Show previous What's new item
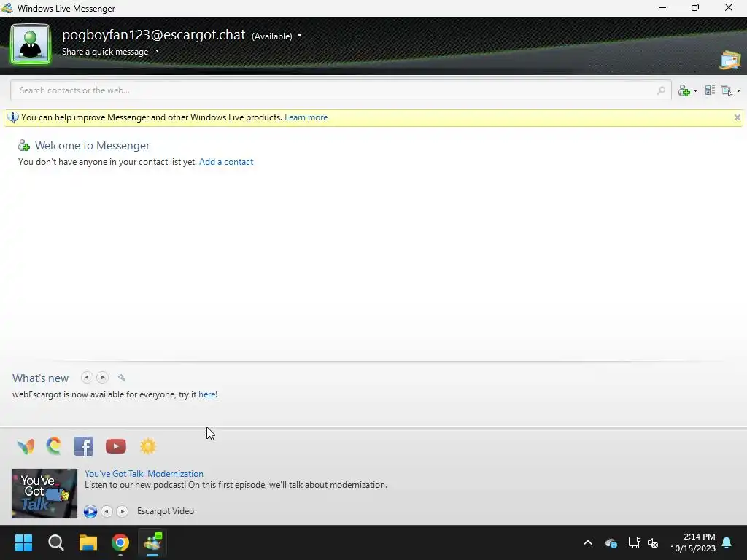The width and height of the screenshot is (747, 560). 87,378
